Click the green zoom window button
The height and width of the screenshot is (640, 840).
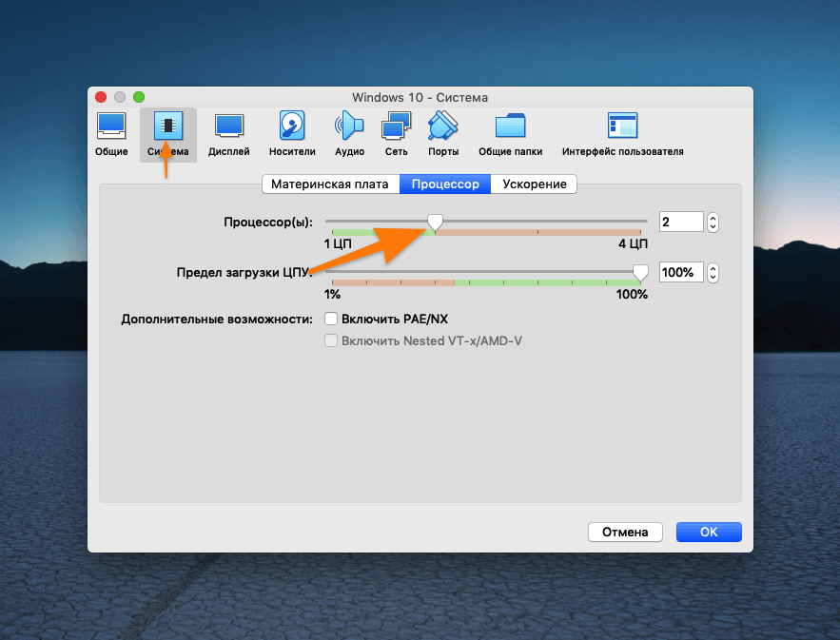[x=139, y=97]
